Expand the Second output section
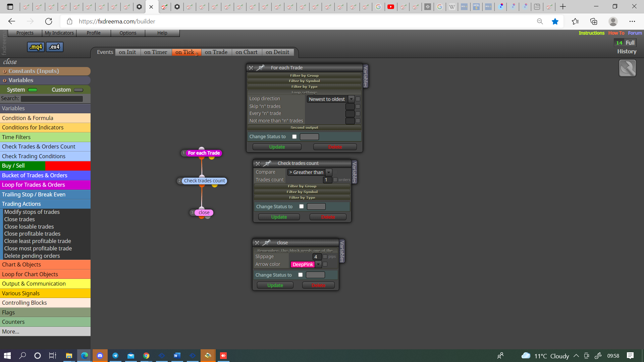The width and height of the screenshot is (644, 362). click(x=304, y=127)
